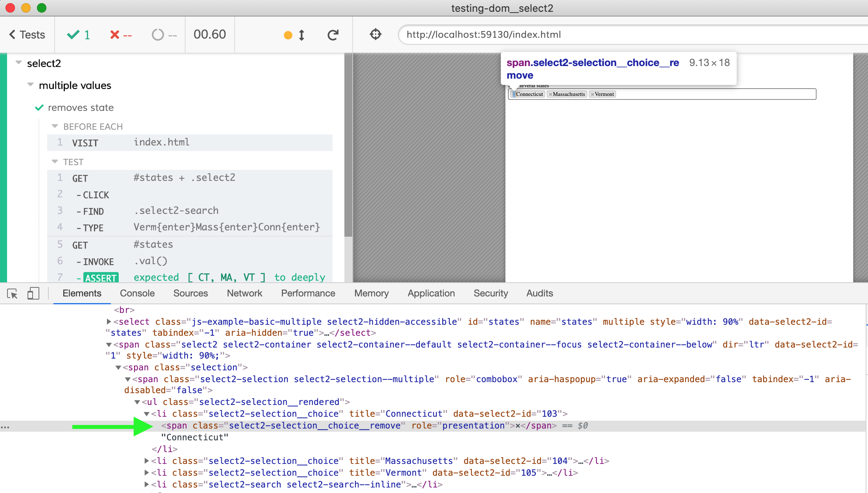Collapse the multiple values group
The width and height of the screenshot is (868, 493).
30,85
